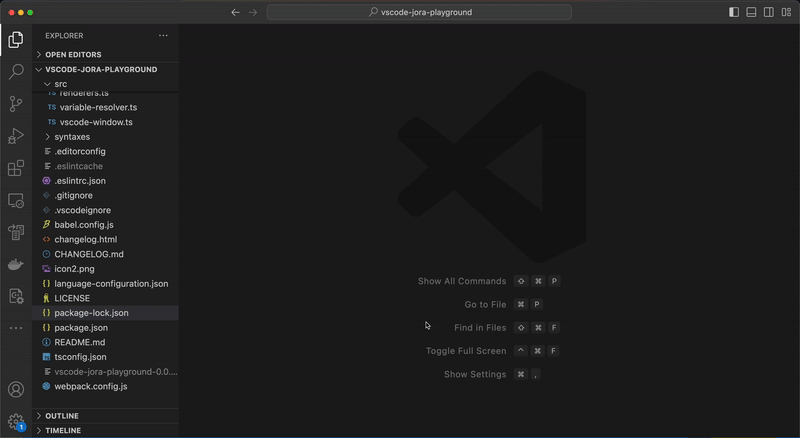This screenshot has width=800, height=438.
Task: Toggle the primary side bar layout icon
Action: [x=734, y=12]
